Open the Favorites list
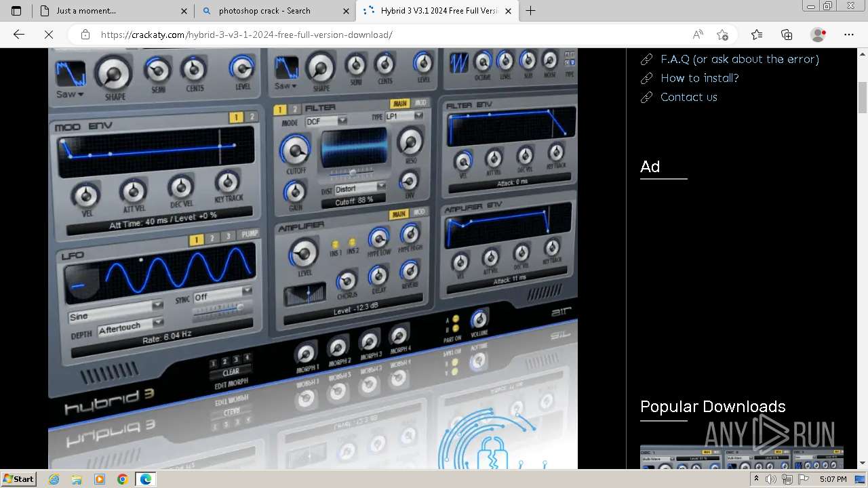Viewport: 868px width, 488px height. point(757,35)
